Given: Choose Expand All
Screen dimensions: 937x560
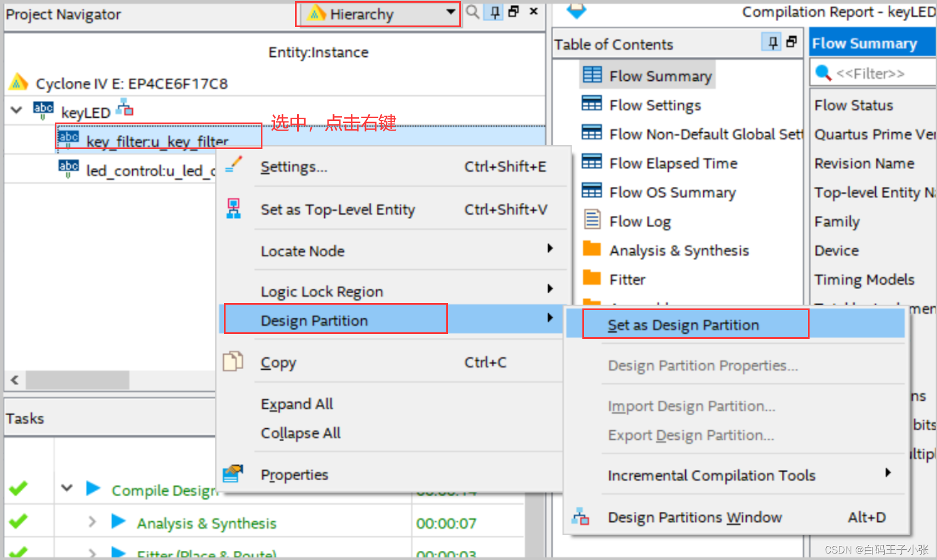Looking at the screenshot, I should pyautogui.click(x=297, y=404).
